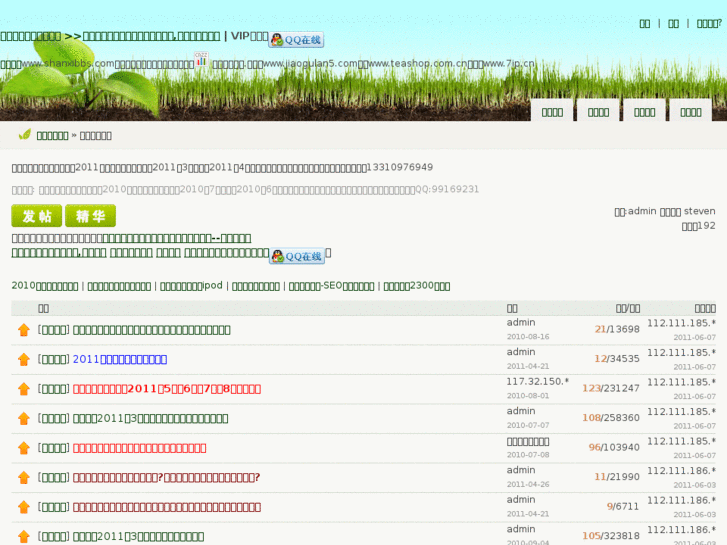Screen dimensions: 727x545
Task: Click last poster 112.111.185.* in 123/231247 row
Action: 681,382
